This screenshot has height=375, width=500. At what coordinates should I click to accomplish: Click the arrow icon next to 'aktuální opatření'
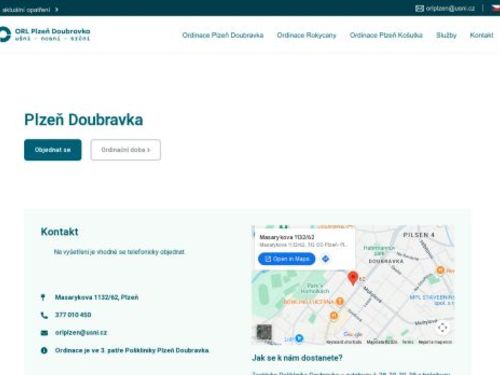[57, 10]
